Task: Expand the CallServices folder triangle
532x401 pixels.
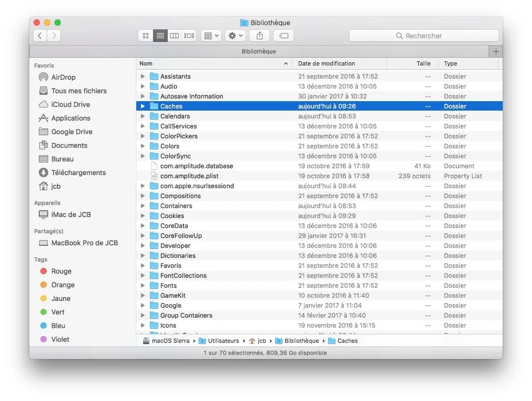Action: click(143, 126)
